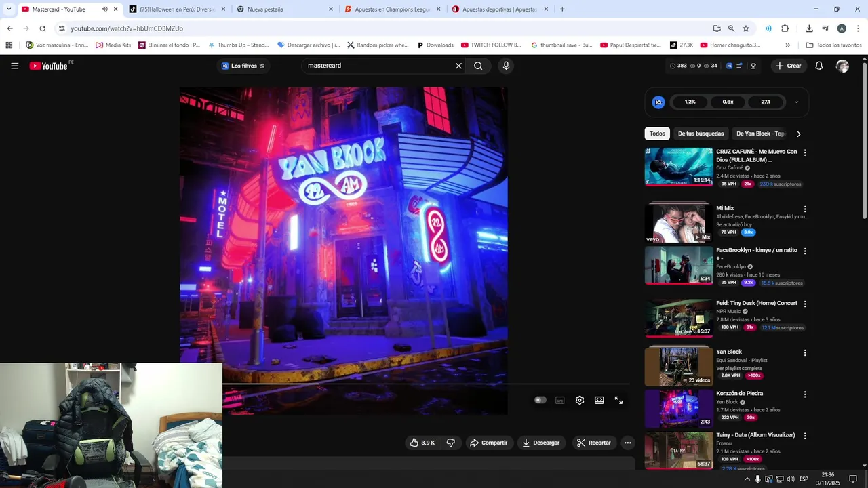Expand the vidIQ stats panel chevron
Image resolution: width=868 pixels, height=488 pixels.
pos(796,102)
